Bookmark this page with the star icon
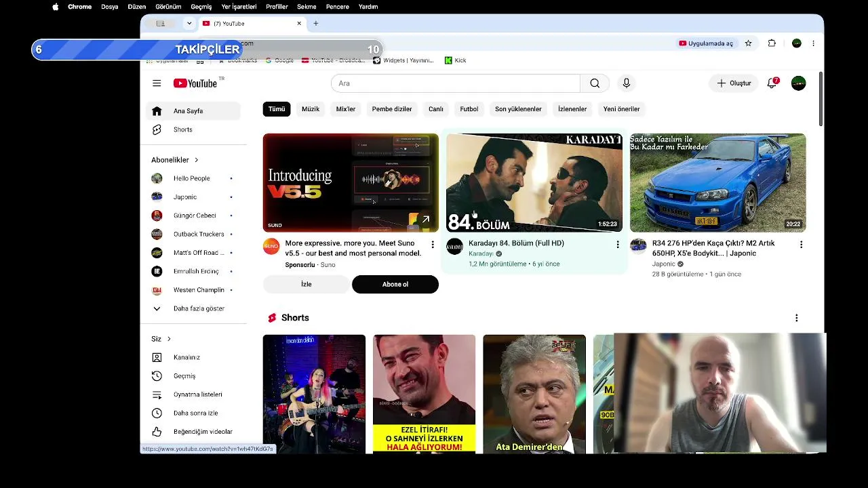 click(749, 43)
